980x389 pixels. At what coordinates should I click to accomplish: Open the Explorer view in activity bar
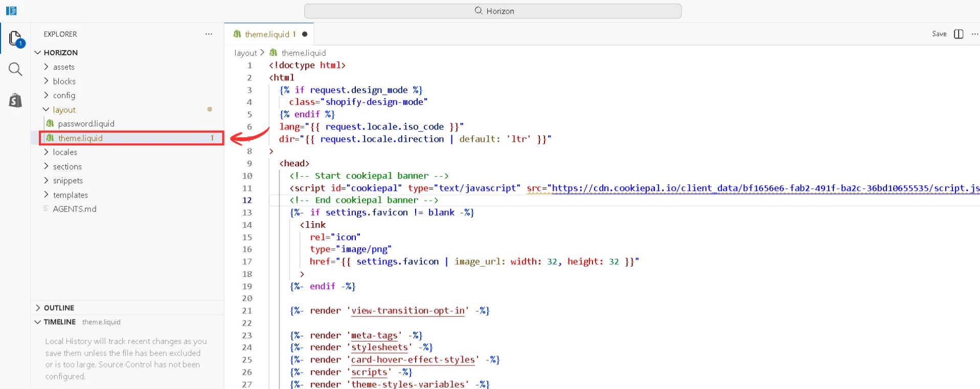15,39
